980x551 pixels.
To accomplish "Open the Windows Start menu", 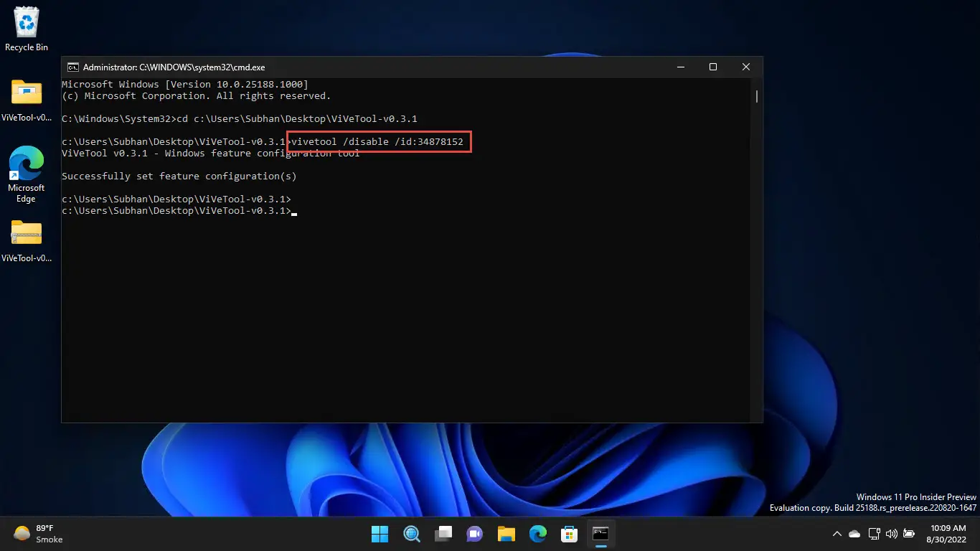I will click(380, 534).
